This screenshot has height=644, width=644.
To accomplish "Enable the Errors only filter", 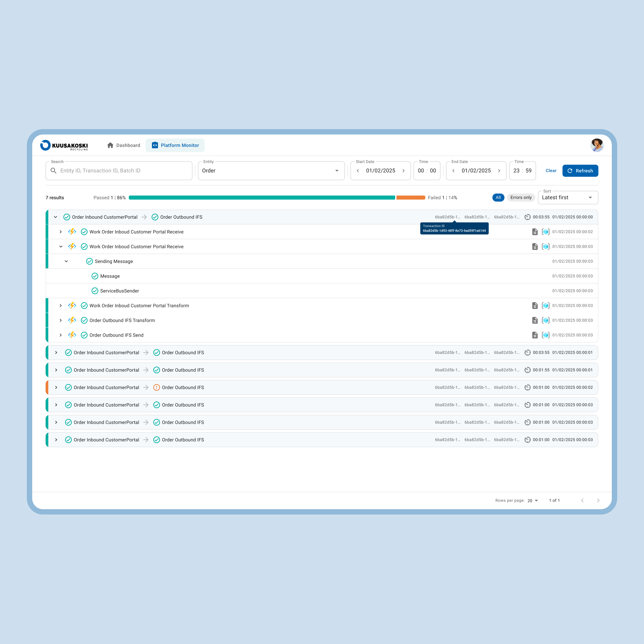I will (x=521, y=197).
